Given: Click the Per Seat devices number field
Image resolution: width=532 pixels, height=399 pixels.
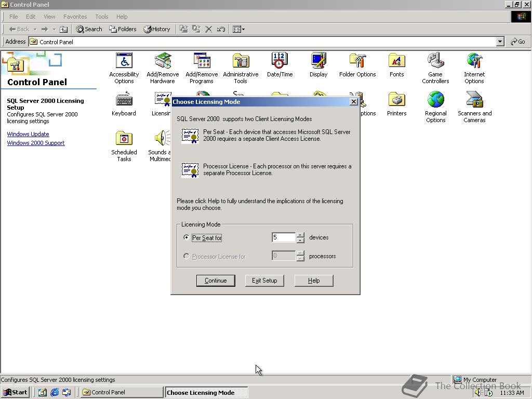Looking at the screenshot, I should [x=284, y=237].
